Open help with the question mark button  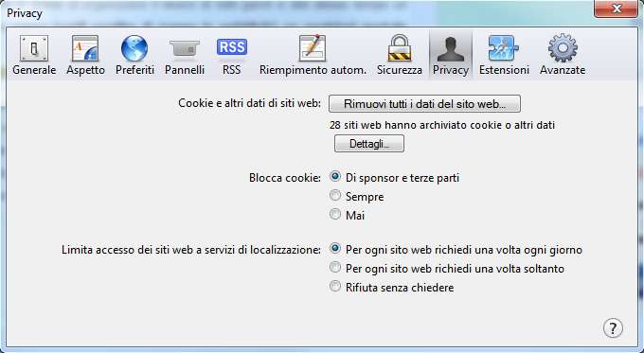[613, 327]
